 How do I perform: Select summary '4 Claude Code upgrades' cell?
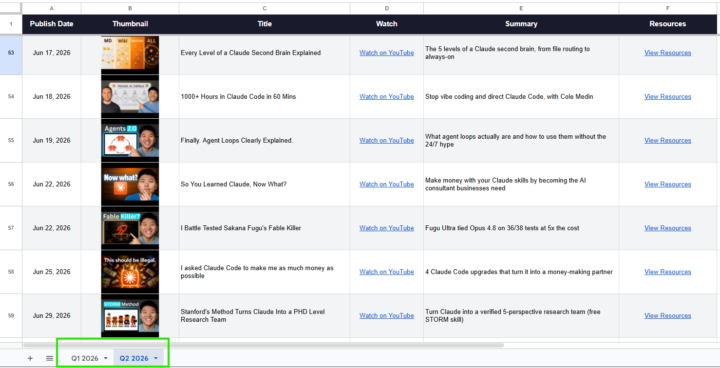(x=521, y=272)
